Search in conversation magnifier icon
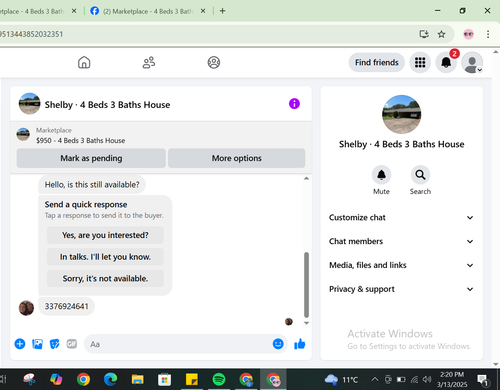 click(x=420, y=175)
